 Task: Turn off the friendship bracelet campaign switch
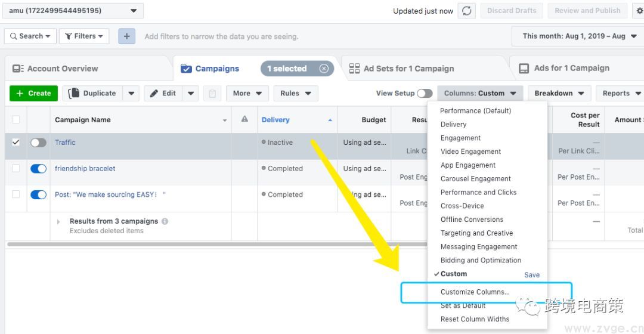(38, 169)
